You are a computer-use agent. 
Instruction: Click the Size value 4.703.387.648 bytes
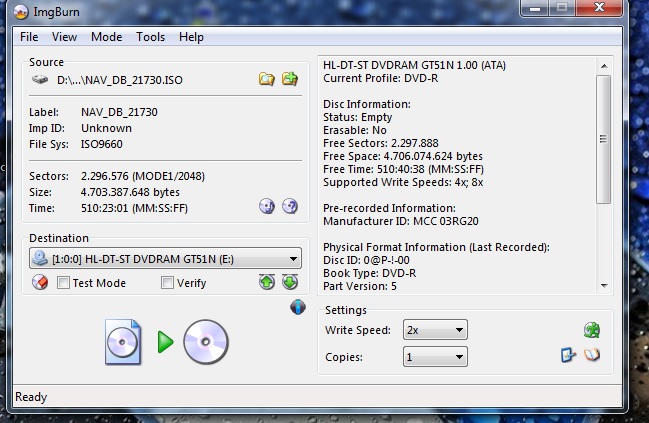(130, 192)
